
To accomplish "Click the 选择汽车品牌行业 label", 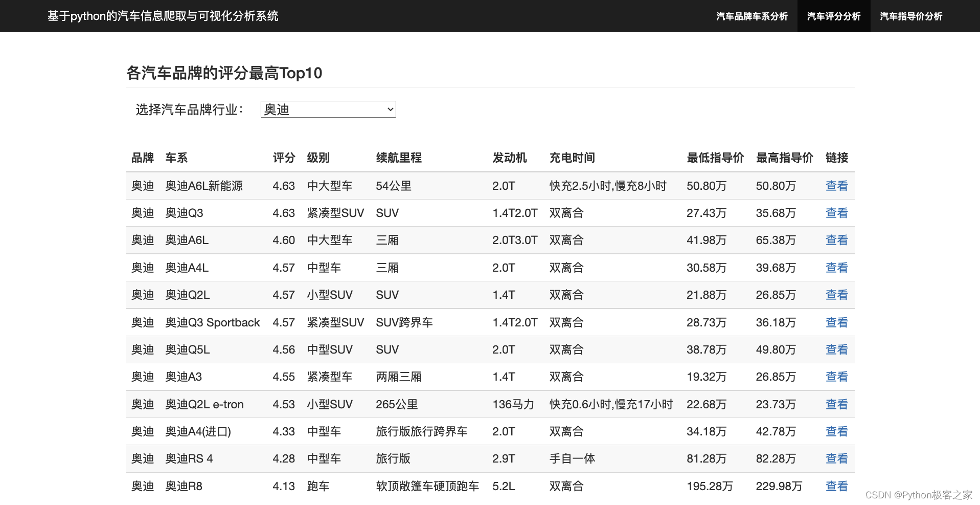I will 189,109.
